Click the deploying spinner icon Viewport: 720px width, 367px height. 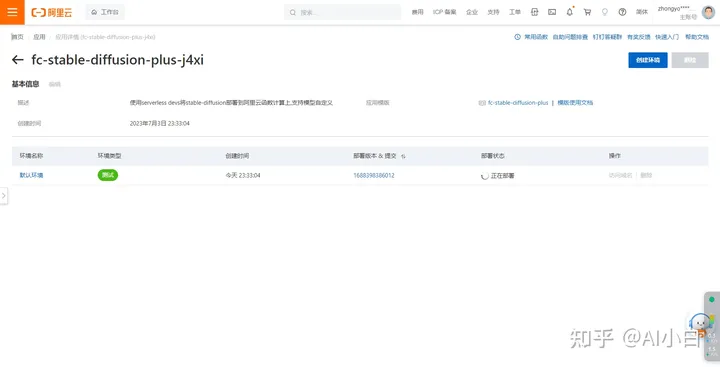(484, 176)
